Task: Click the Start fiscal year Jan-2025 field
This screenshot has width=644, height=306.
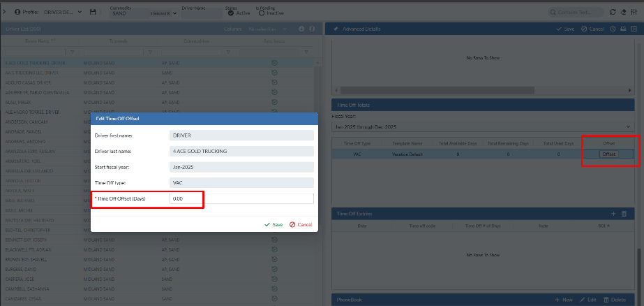Action: click(241, 167)
